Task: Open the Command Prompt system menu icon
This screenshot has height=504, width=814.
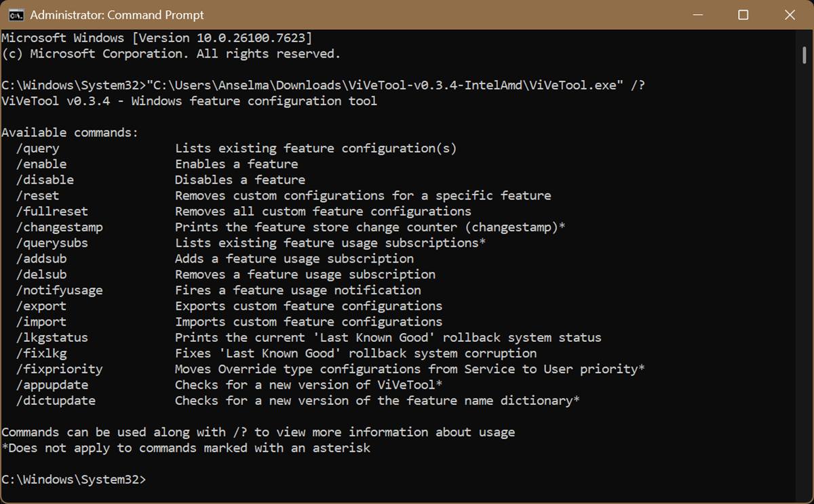Action: 17,15
